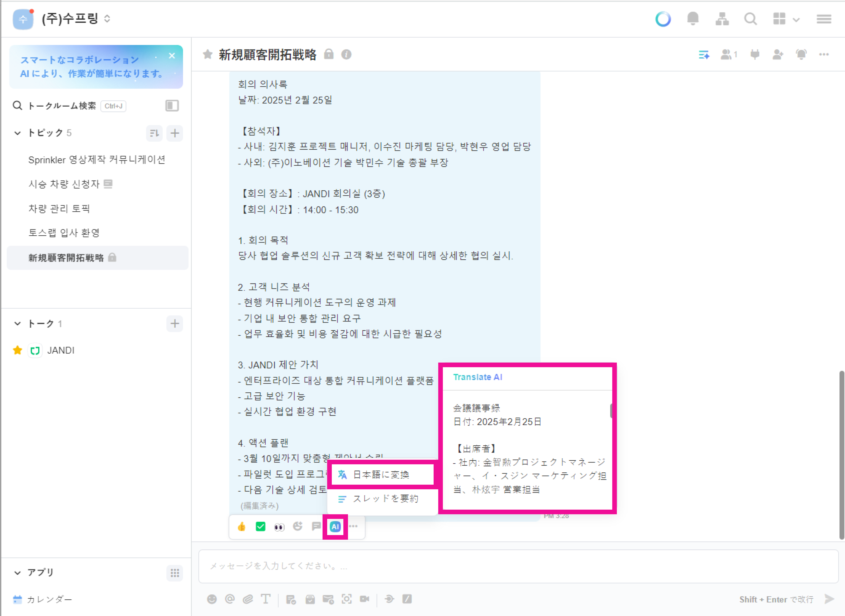Click the main chat vertical scrollbar
The image size is (845, 616).
(842, 455)
